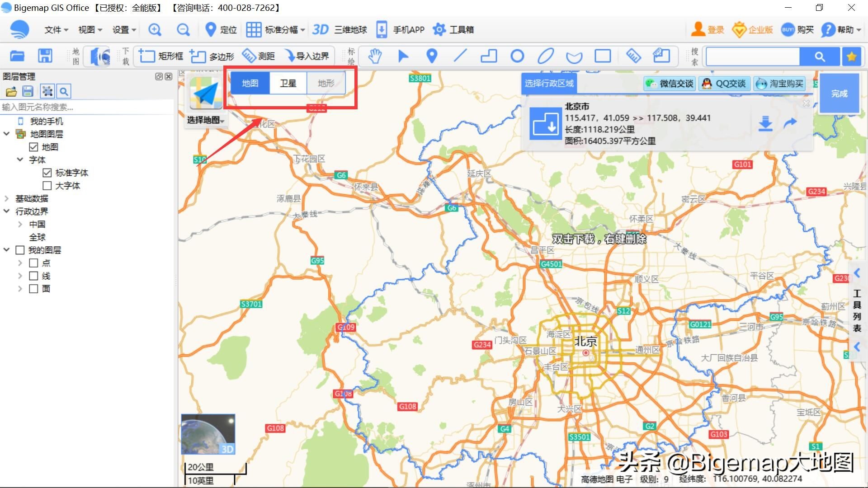Click the placemark pin tool
The height and width of the screenshot is (488, 868).
click(x=432, y=56)
